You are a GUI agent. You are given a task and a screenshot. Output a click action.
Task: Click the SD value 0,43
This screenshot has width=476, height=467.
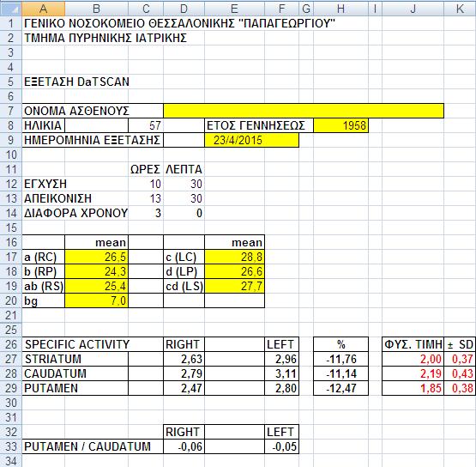[460, 373]
